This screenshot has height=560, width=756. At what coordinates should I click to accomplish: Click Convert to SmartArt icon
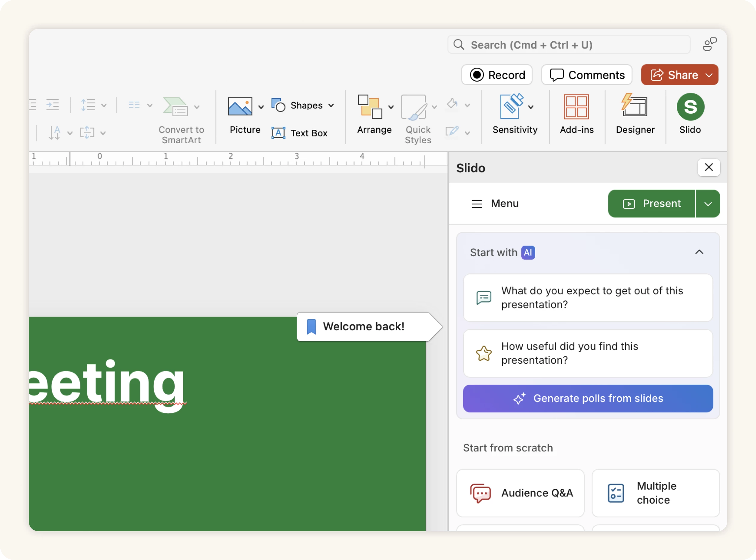(x=176, y=107)
